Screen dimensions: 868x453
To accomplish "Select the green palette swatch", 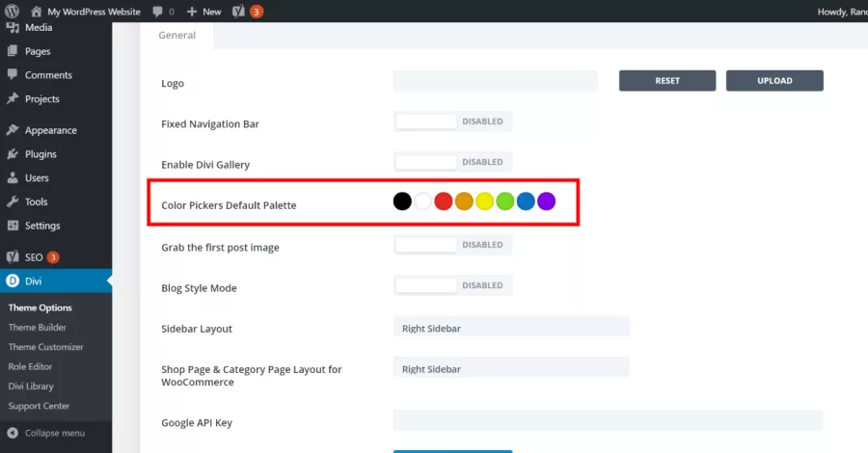I will tap(504, 201).
